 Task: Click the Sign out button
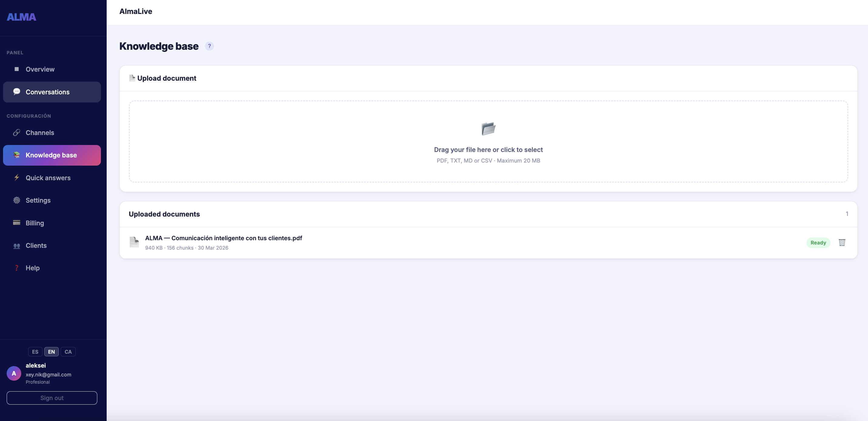52,398
